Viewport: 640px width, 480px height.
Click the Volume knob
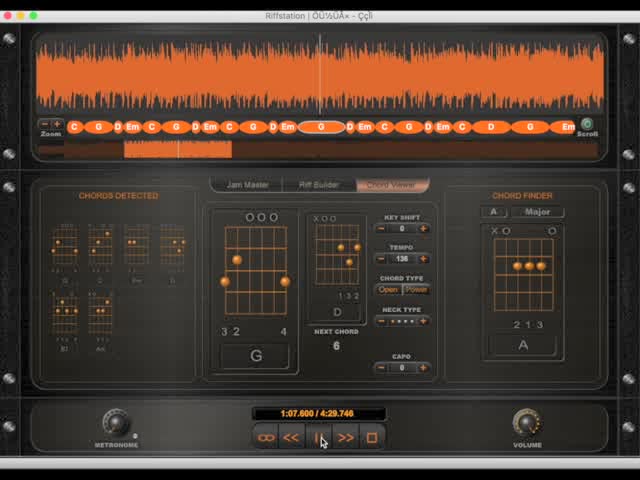(526, 423)
